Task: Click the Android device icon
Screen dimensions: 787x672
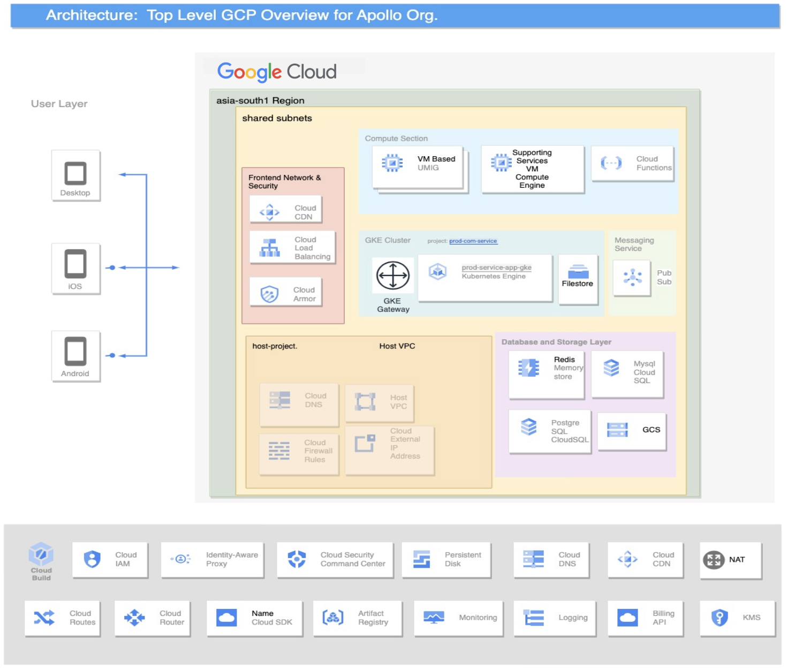Action: 75,351
